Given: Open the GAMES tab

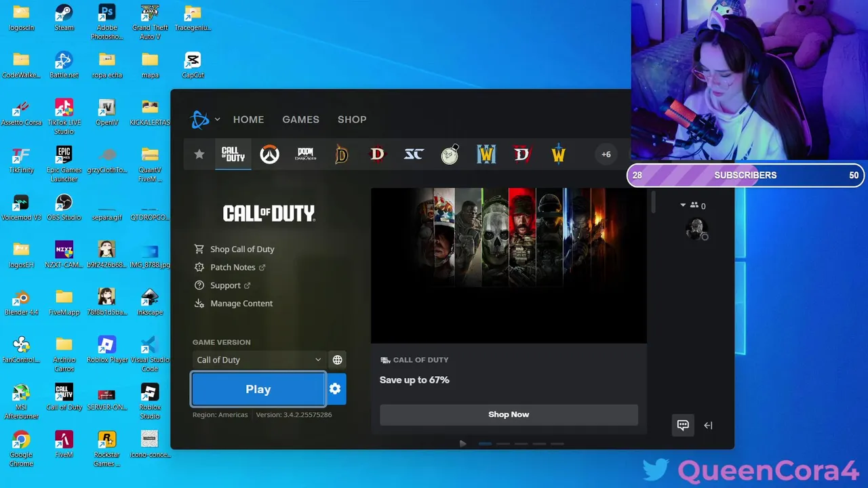Looking at the screenshot, I should [x=300, y=119].
